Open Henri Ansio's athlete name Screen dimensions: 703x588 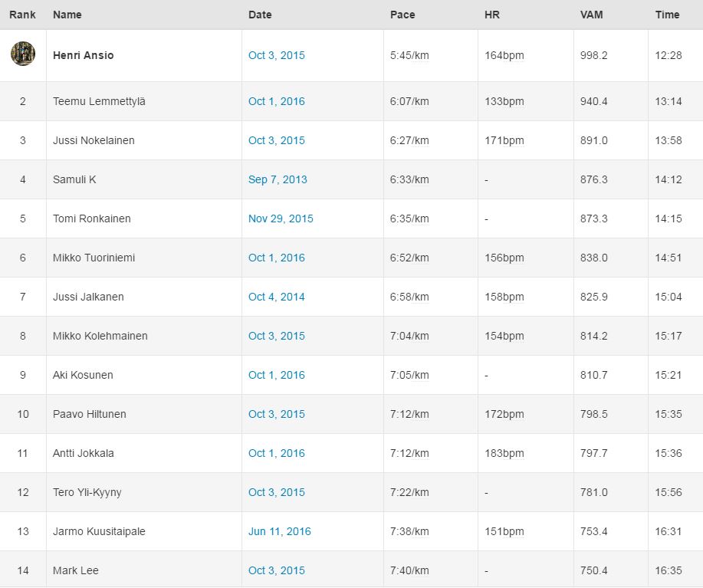(83, 55)
